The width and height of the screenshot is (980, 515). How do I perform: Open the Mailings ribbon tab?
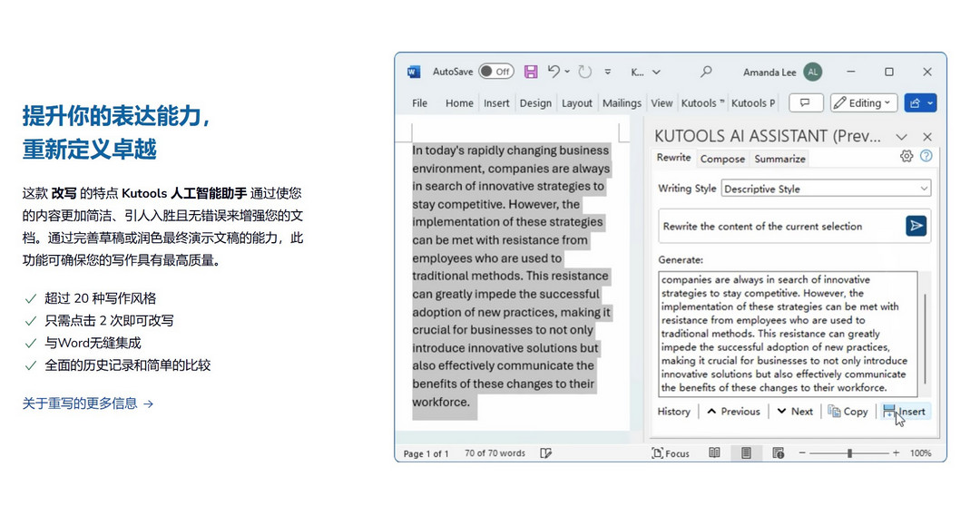coord(622,103)
